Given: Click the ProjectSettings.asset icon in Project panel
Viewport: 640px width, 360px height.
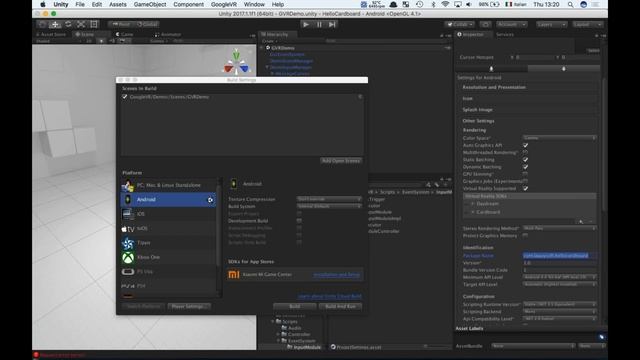Looking at the screenshot, I should point(333,347).
